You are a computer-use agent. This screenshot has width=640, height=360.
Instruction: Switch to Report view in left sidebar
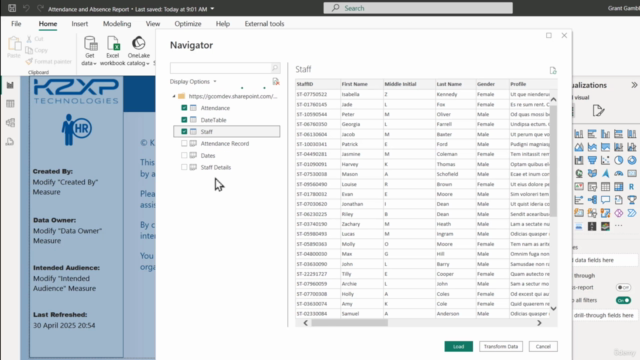click(x=10, y=85)
